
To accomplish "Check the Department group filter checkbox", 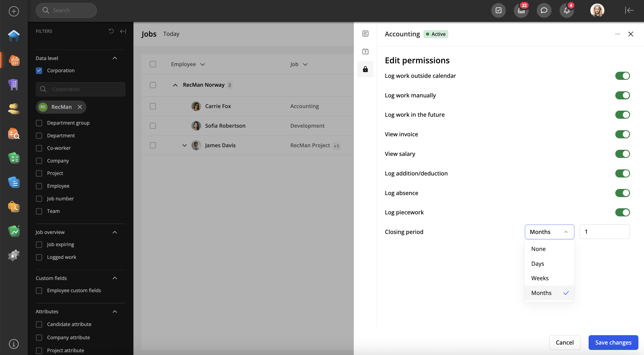I will coord(39,123).
